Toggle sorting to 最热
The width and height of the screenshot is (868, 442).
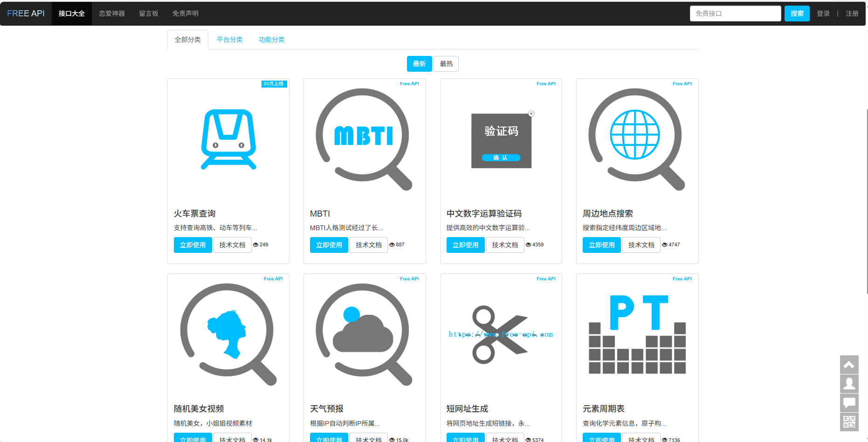[x=446, y=64]
